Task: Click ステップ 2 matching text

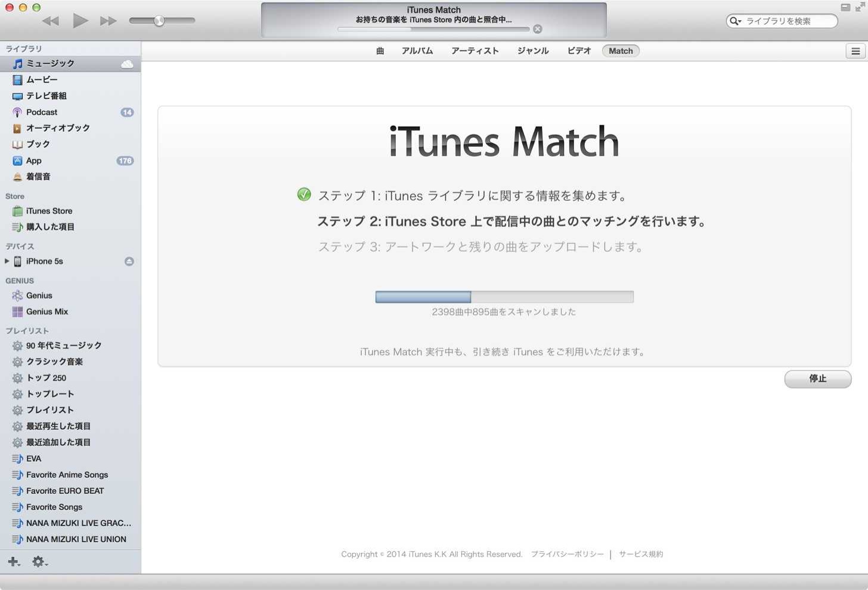Action: tap(513, 222)
